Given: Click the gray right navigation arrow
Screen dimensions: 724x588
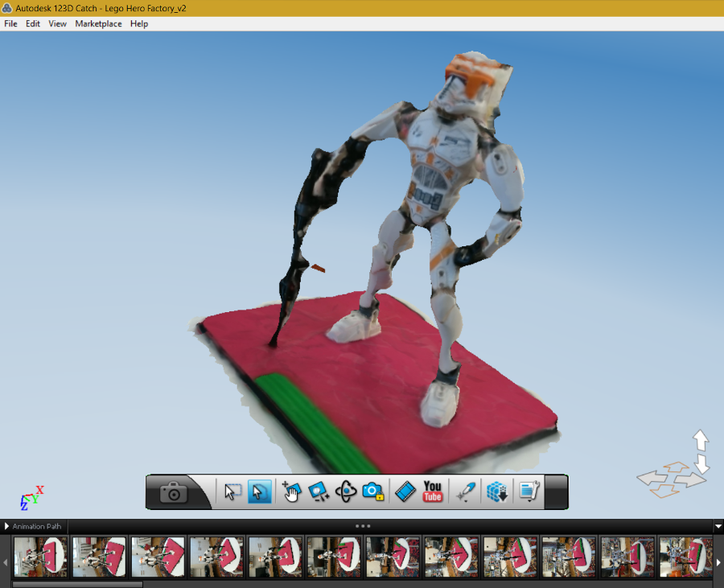Looking at the screenshot, I should coord(690,479).
